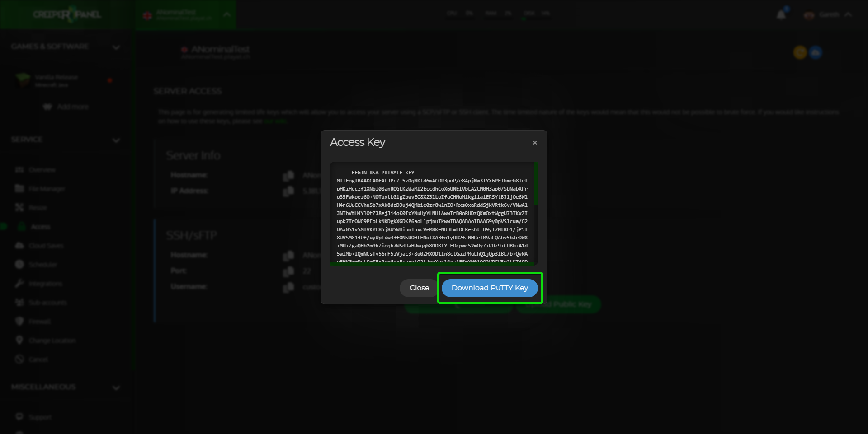Dismiss Access Key dialog with X icon
Screen dimensions: 868x434
pos(535,143)
